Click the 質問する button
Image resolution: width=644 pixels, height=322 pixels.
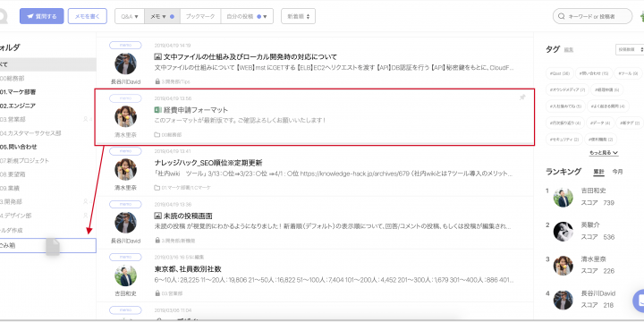tap(42, 16)
